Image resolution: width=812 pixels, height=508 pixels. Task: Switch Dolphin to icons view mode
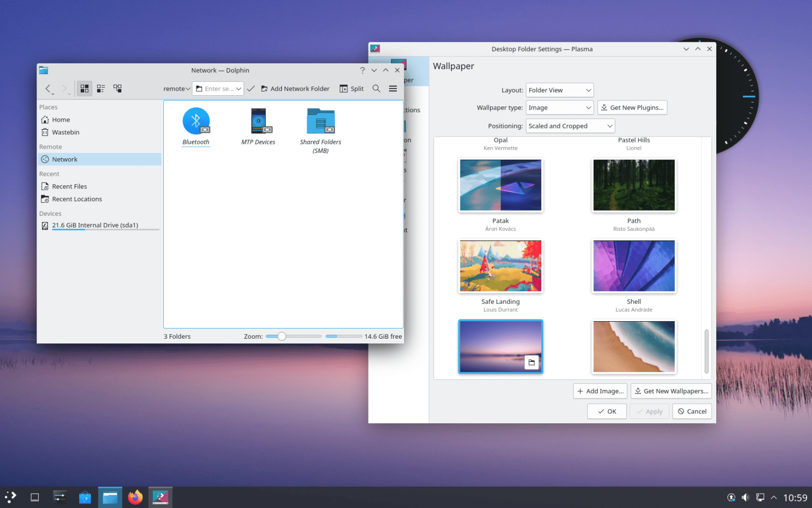(x=84, y=88)
